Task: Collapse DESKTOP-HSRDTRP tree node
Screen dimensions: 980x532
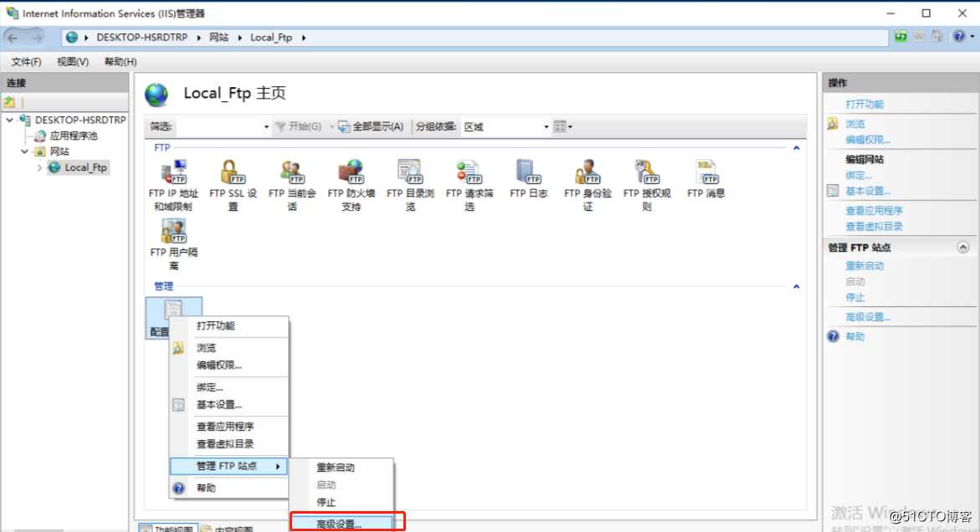Action: pos(9,120)
